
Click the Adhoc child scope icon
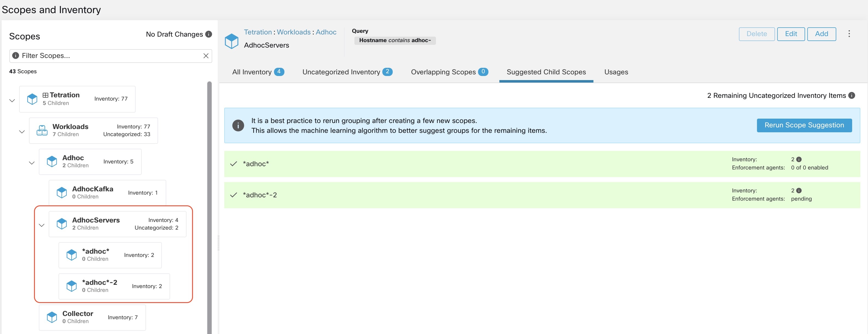tap(53, 161)
